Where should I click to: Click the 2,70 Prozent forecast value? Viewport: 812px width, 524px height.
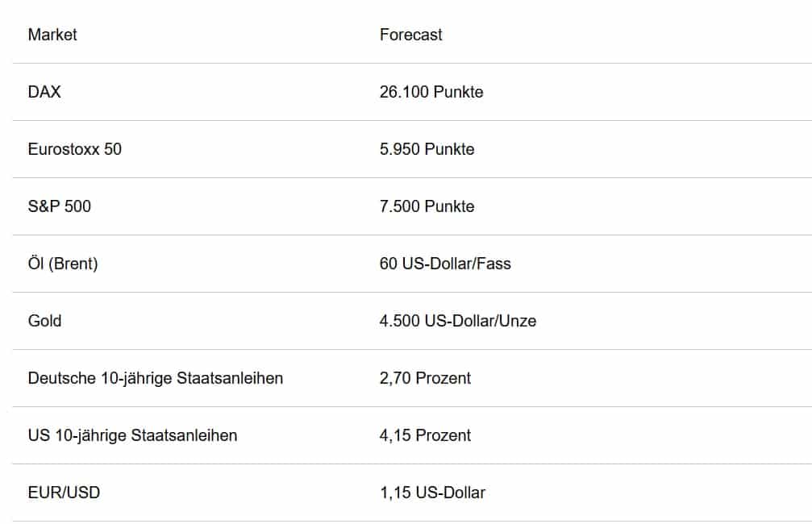coord(425,378)
